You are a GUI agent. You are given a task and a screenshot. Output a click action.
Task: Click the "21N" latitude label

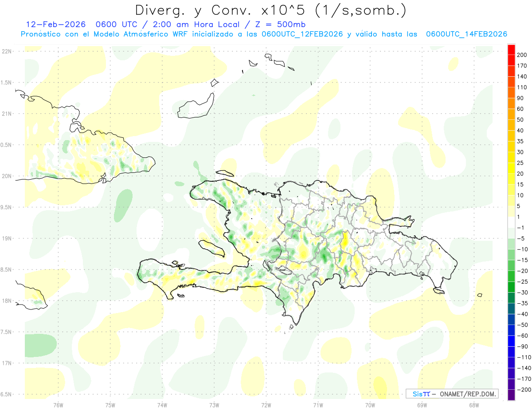click(7, 114)
